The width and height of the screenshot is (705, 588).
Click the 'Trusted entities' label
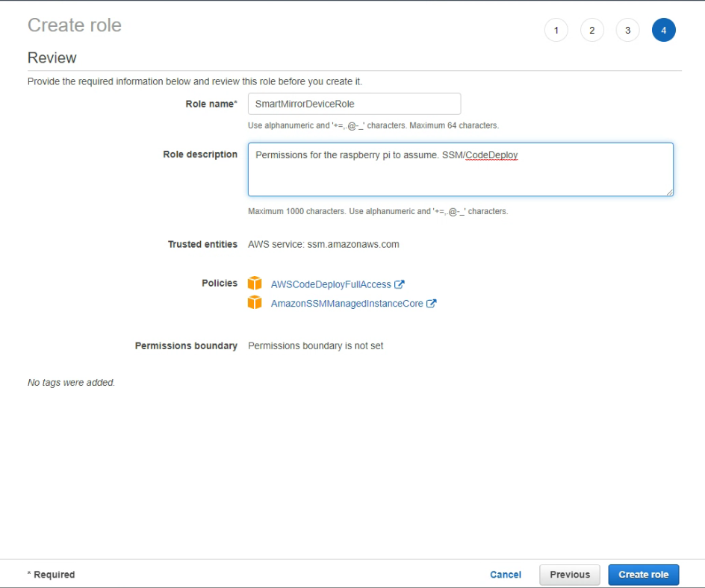(202, 244)
